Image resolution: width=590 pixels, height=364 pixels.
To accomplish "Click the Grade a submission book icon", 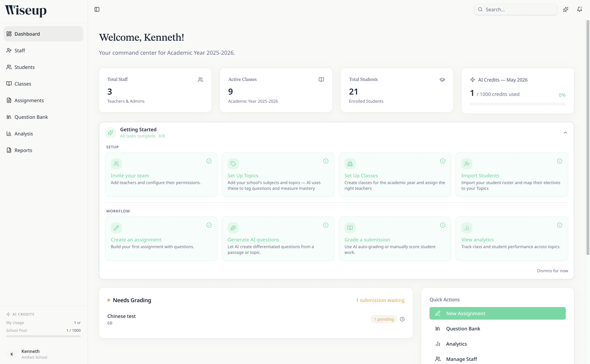I will [x=350, y=228].
